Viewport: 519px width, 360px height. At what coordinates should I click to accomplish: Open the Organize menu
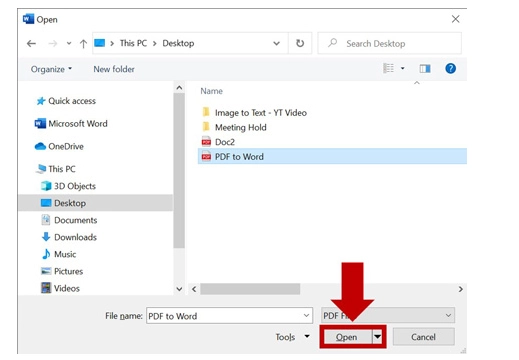[51, 69]
